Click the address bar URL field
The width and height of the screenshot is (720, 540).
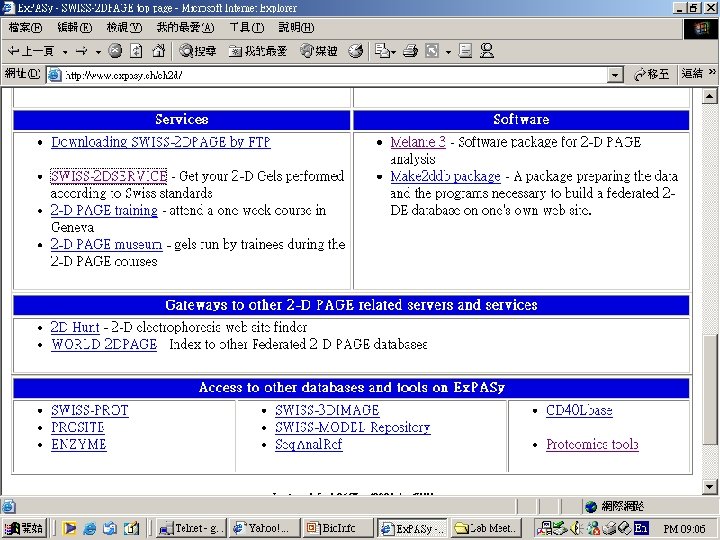pyautogui.click(x=334, y=75)
